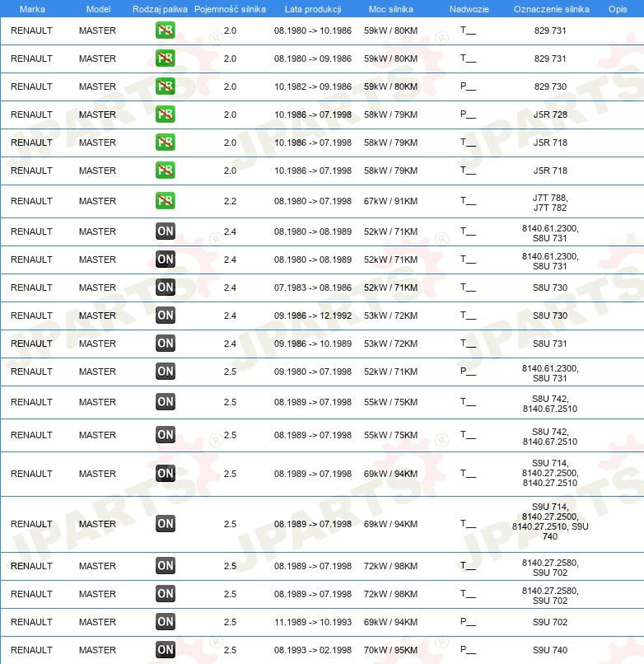Click the Moc silnika column header
This screenshot has height=664, width=644.
coord(391,9)
